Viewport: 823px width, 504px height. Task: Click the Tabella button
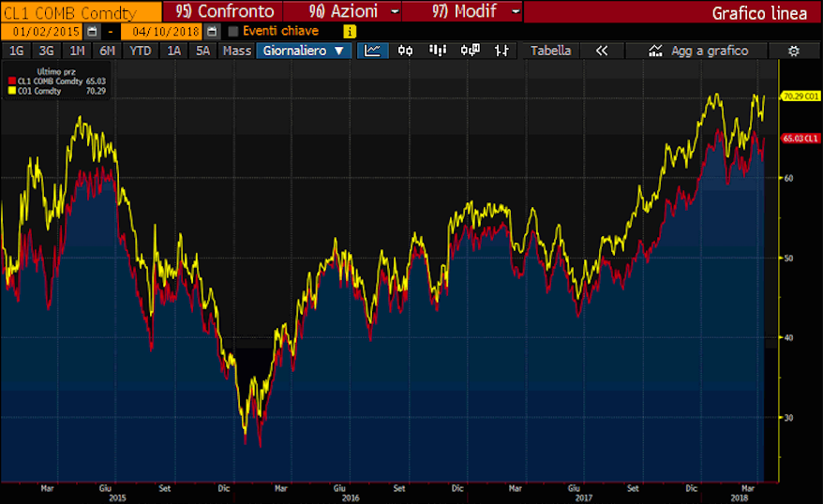pyautogui.click(x=550, y=51)
